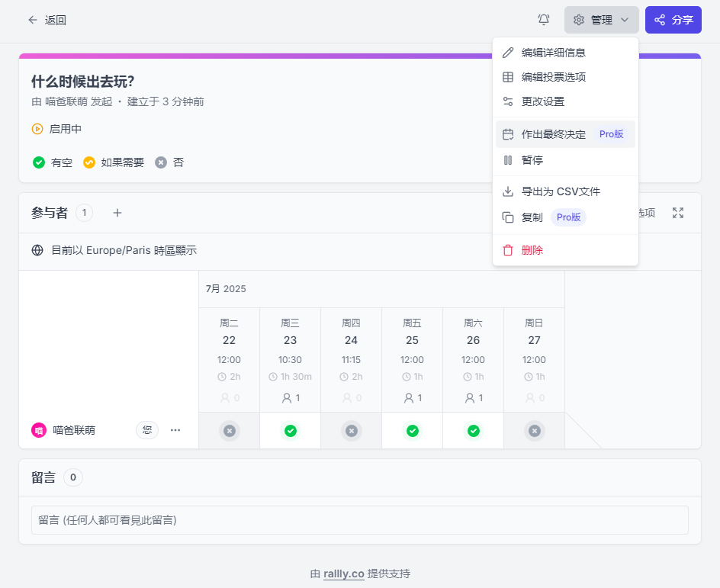Open the rally.co link
Image resolution: width=720 pixels, height=588 pixels.
pos(344,574)
